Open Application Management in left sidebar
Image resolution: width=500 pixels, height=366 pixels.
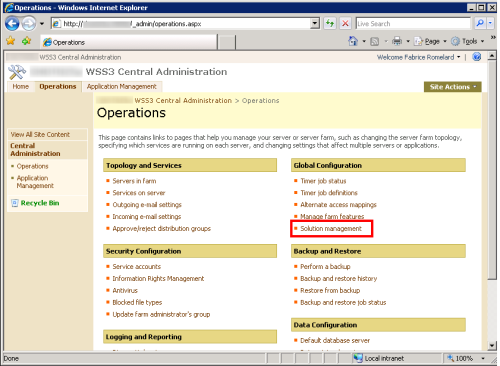click(x=35, y=182)
